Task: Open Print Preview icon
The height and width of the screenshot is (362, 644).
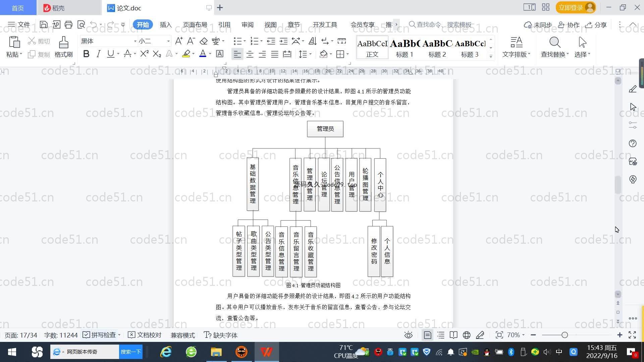Action: coord(81,24)
